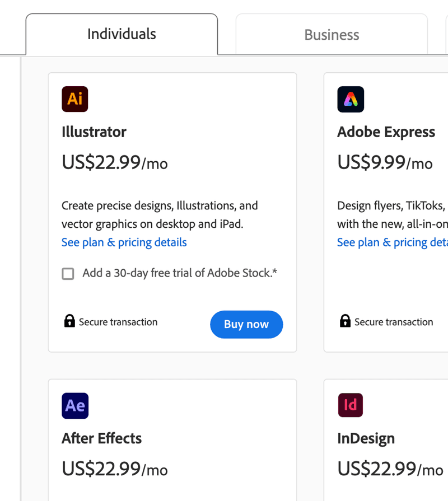Click the After Effects product name heading
Viewport: 448px width, 501px height.
[101, 439]
